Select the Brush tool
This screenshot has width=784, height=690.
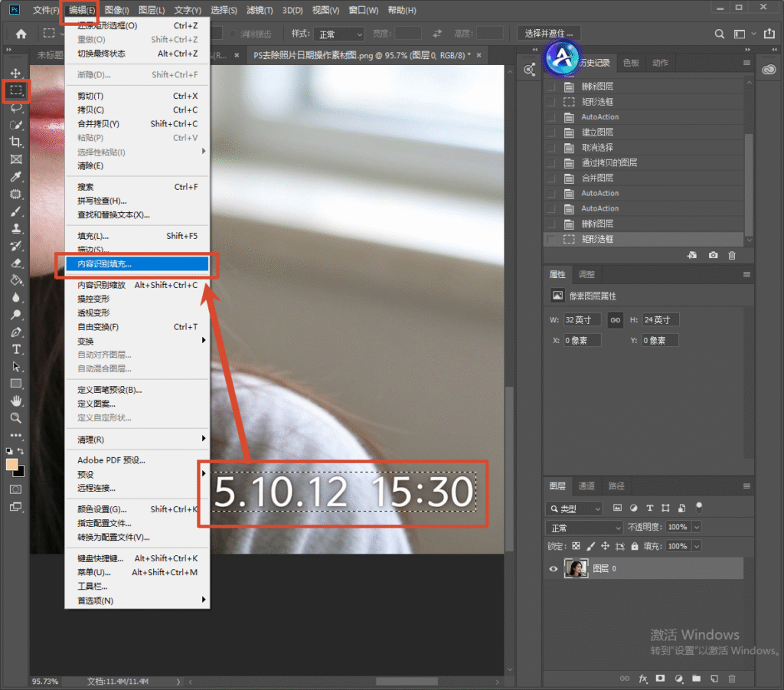point(16,211)
